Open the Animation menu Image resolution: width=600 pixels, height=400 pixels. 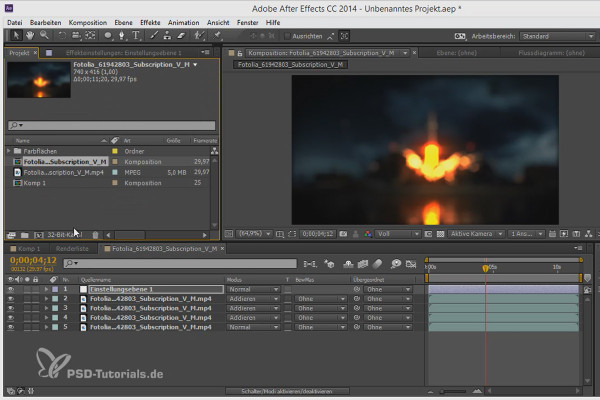(x=183, y=23)
